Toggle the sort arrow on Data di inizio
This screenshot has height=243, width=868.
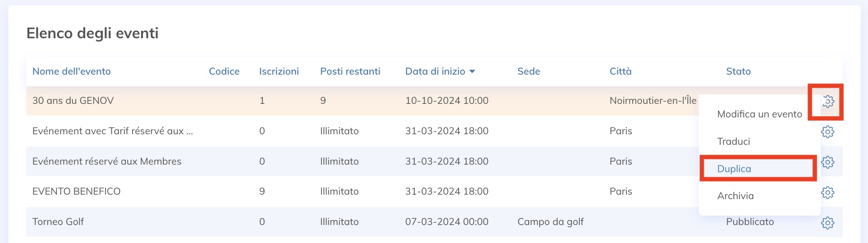tap(472, 71)
